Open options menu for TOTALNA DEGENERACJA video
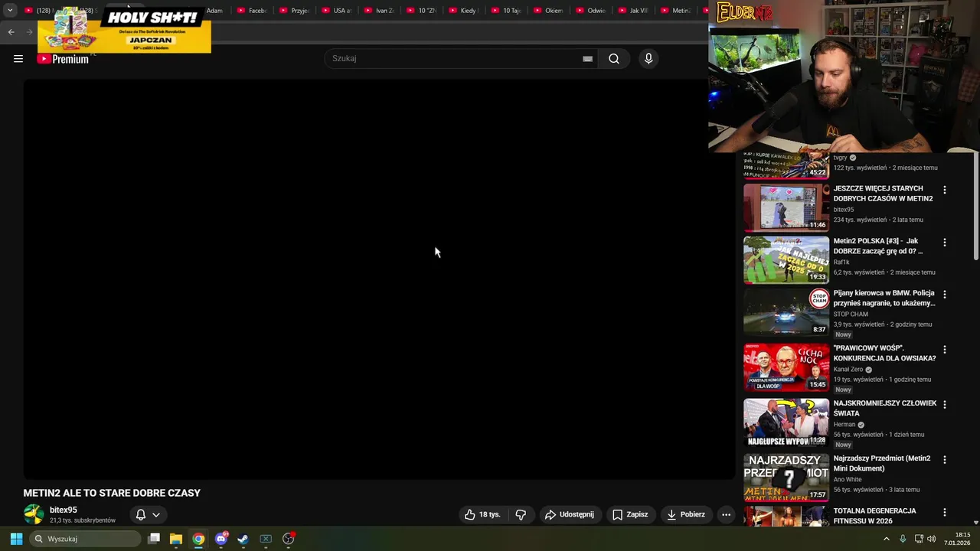Screen dimensions: 980x551 click(x=944, y=513)
